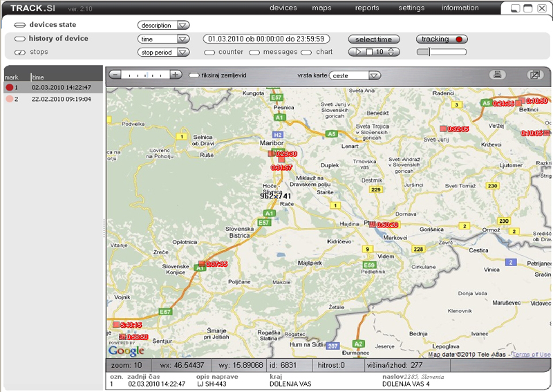Select the history of device radio
The image size is (553, 392).
19,39
